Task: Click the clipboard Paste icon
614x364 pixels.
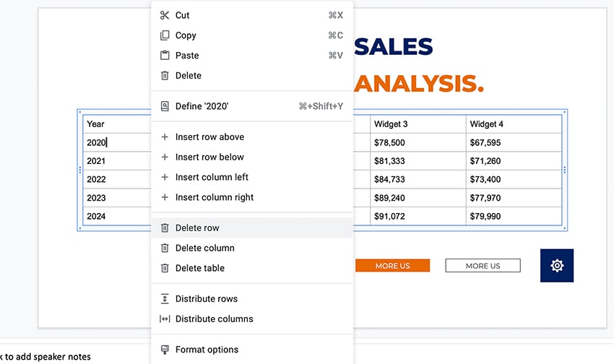Action: tap(165, 56)
